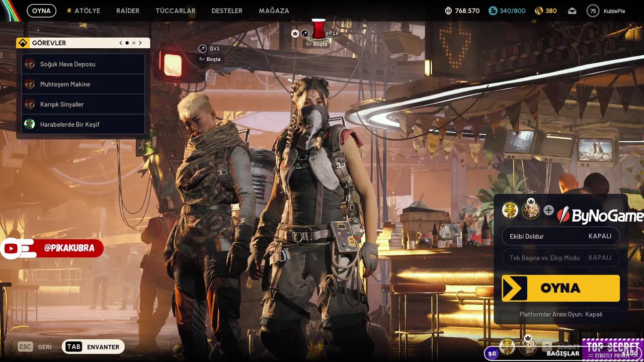Viewport: 644px width, 362px height.
Task: Open the OYNA tab in top navigation
Action: (41, 11)
